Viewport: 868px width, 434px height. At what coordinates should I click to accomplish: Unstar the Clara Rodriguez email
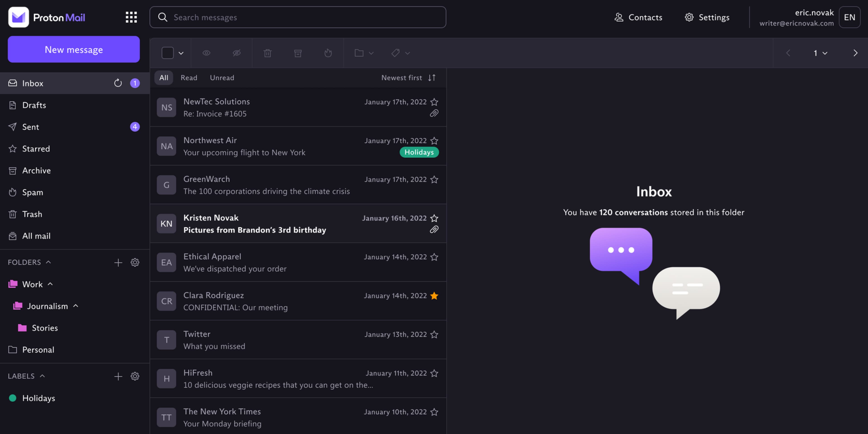pos(434,295)
